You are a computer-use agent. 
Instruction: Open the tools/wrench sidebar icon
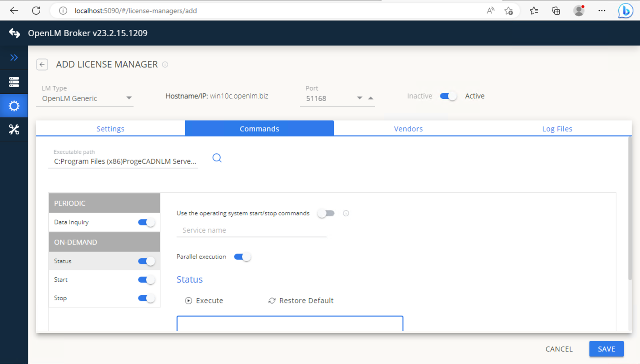pos(14,130)
